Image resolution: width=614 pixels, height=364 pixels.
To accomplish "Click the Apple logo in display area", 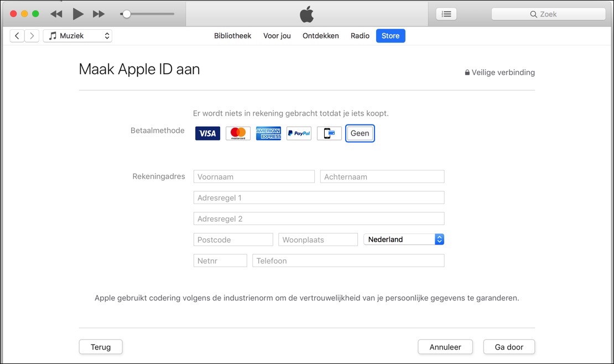I will 307,14.
